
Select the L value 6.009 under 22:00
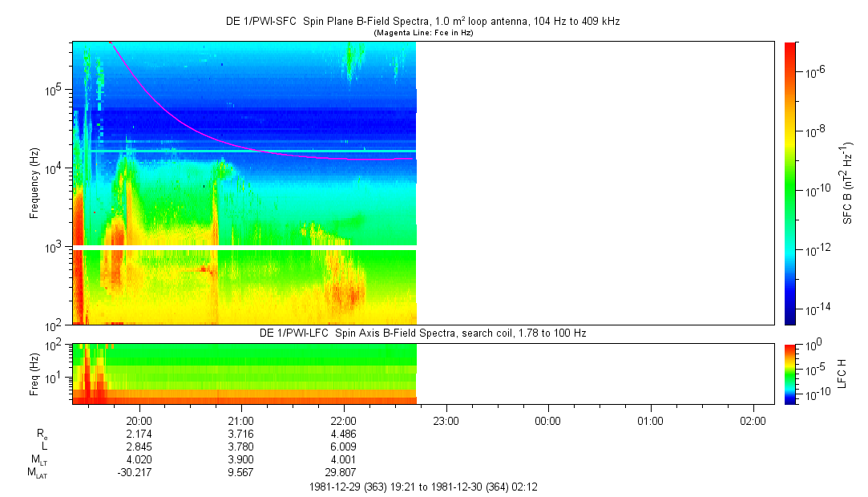[x=343, y=446]
